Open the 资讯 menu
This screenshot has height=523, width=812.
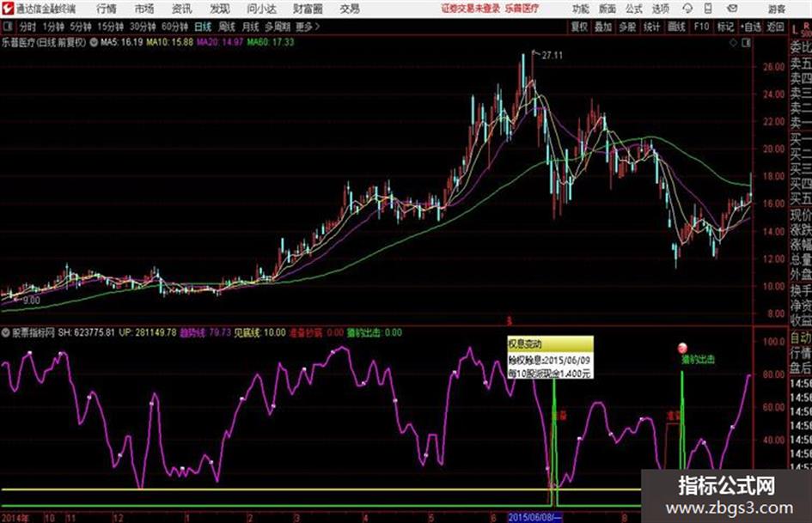[x=182, y=9]
